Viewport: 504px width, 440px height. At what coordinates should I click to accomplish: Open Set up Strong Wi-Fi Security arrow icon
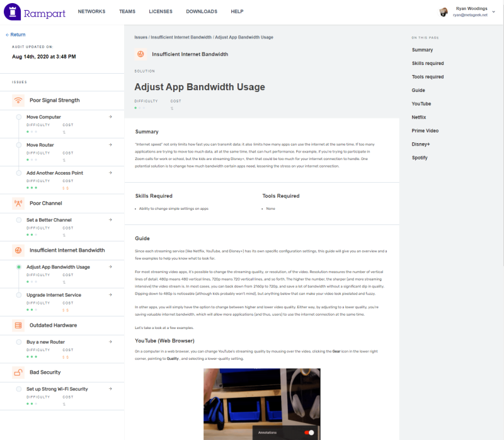pyautogui.click(x=110, y=389)
